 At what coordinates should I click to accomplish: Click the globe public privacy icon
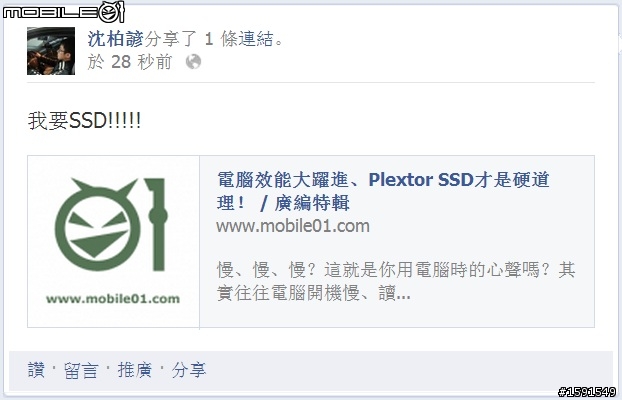click(193, 62)
